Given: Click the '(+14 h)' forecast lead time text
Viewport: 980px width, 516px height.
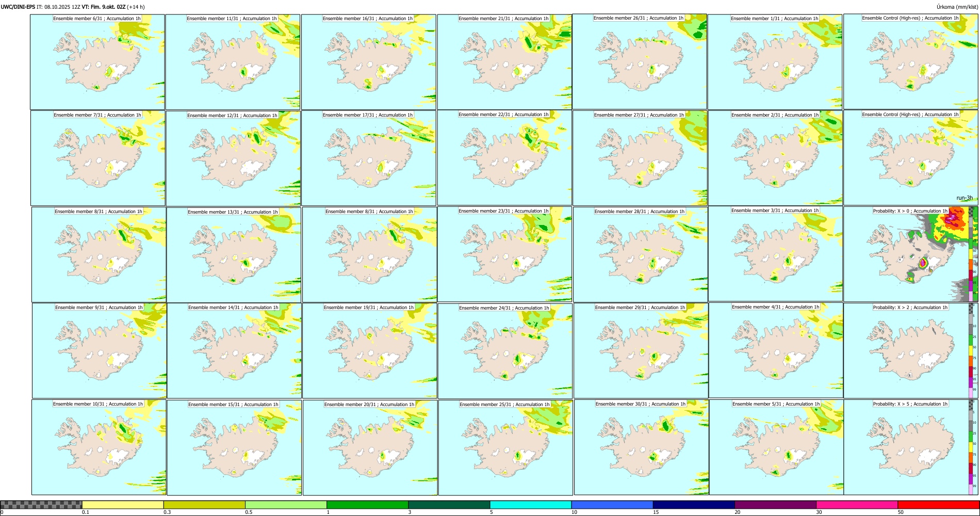Looking at the screenshot, I should click(x=136, y=7).
